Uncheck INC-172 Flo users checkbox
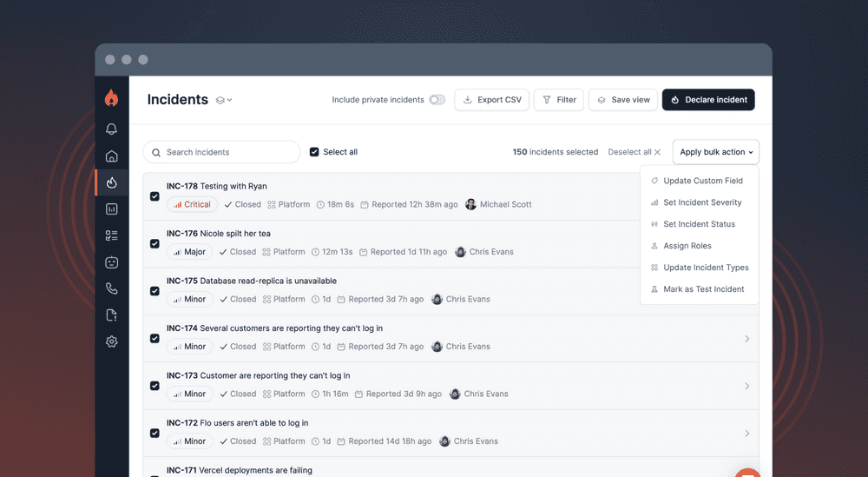The image size is (868, 477). pyautogui.click(x=155, y=434)
